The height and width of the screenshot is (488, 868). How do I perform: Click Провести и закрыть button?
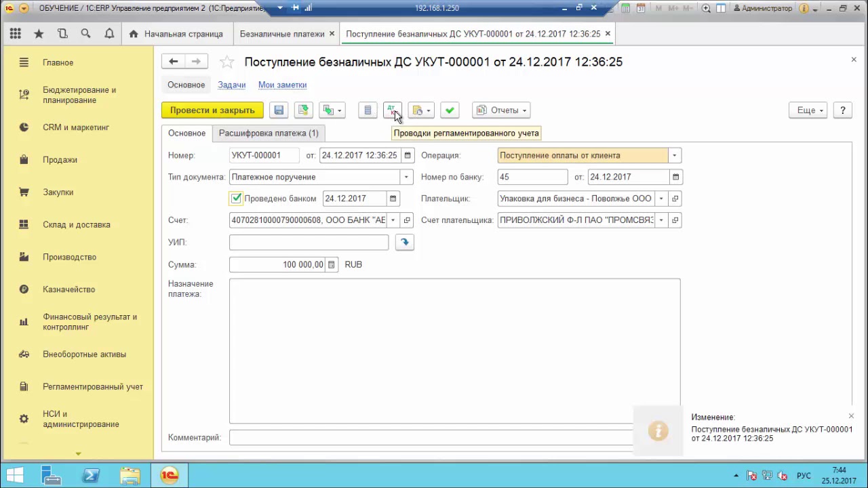pyautogui.click(x=212, y=110)
